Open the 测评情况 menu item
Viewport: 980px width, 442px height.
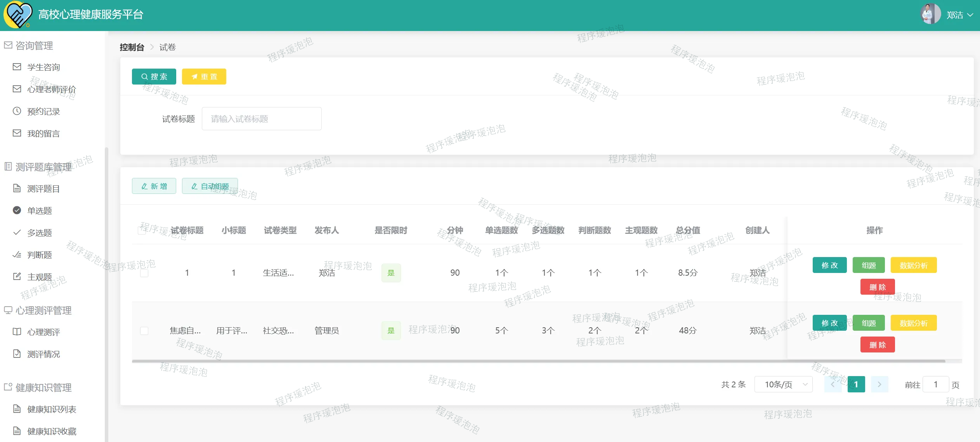(x=43, y=354)
